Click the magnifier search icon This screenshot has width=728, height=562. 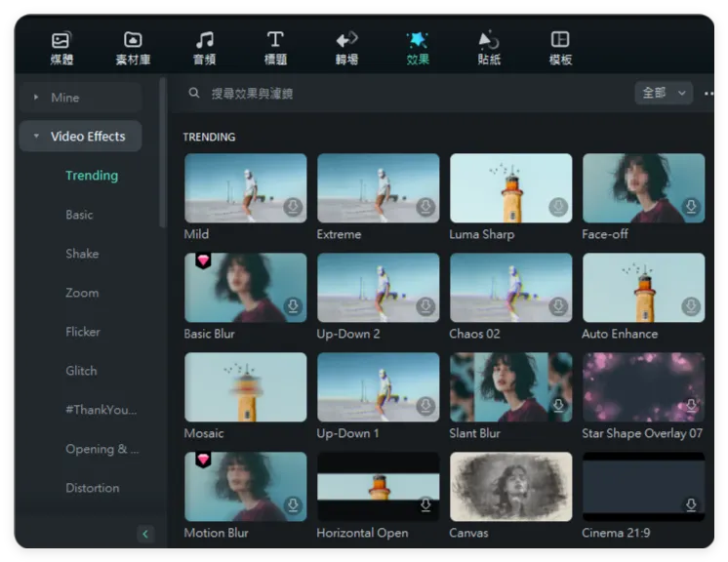[x=194, y=93]
